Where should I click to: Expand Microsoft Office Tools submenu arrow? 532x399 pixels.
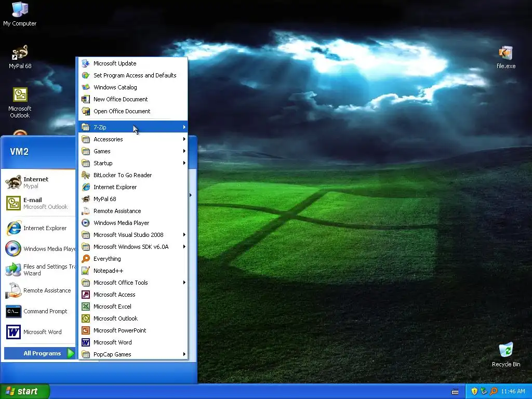coord(184,283)
